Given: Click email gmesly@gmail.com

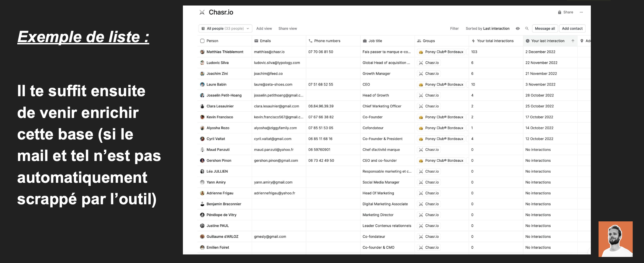Looking at the screenshot, I should [x=270, y=237].
